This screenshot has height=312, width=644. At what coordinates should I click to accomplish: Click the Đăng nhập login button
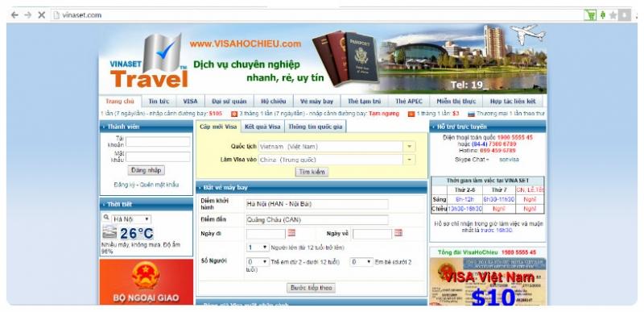[147, 170]
